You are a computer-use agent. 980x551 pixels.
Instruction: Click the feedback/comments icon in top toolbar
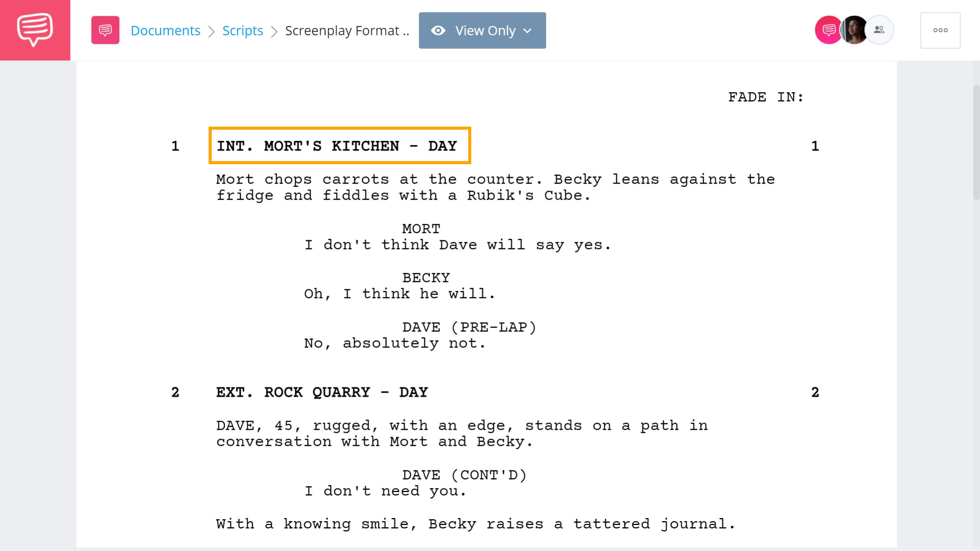coord(826,30)
